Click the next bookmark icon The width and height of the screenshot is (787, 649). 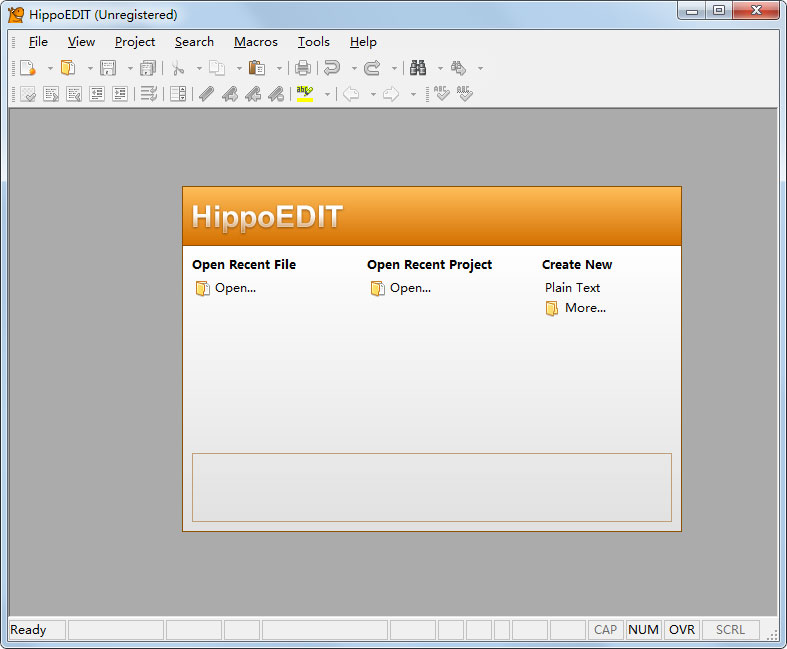229,94
